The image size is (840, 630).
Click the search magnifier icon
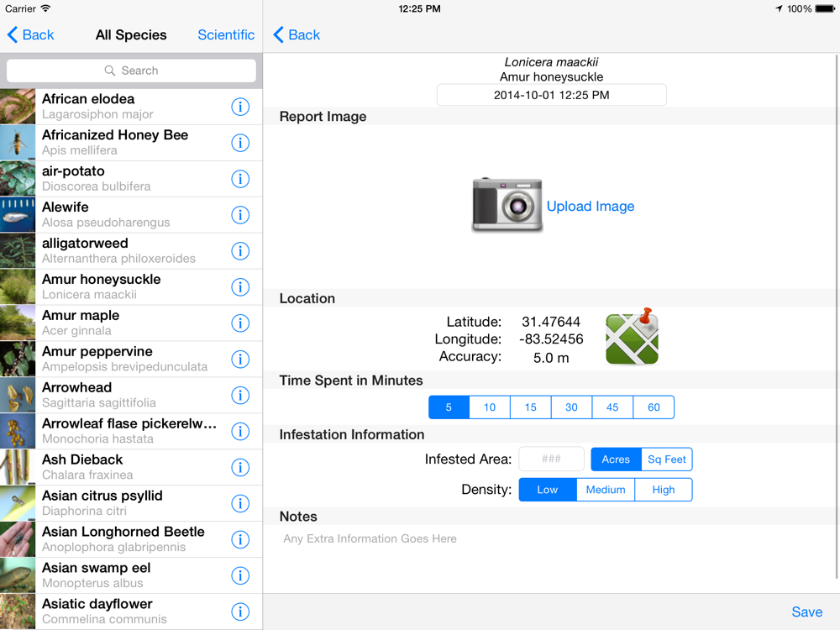[110, 71]
